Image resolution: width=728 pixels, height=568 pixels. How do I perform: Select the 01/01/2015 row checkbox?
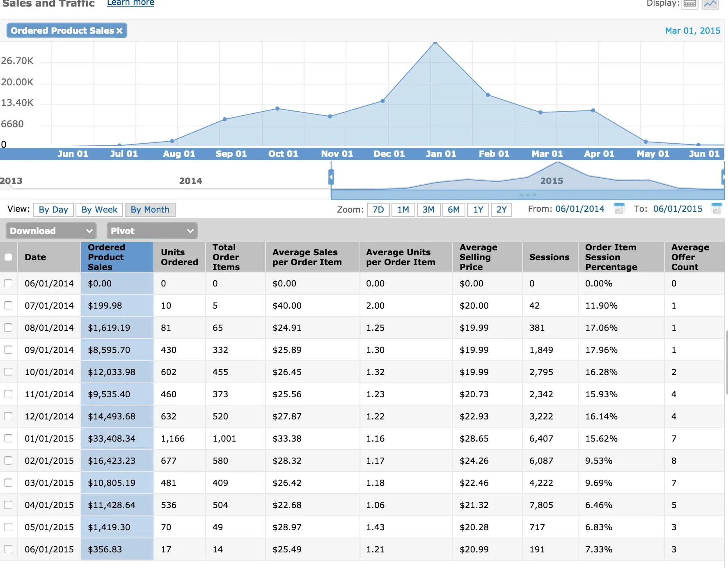(x=8, y=438)
